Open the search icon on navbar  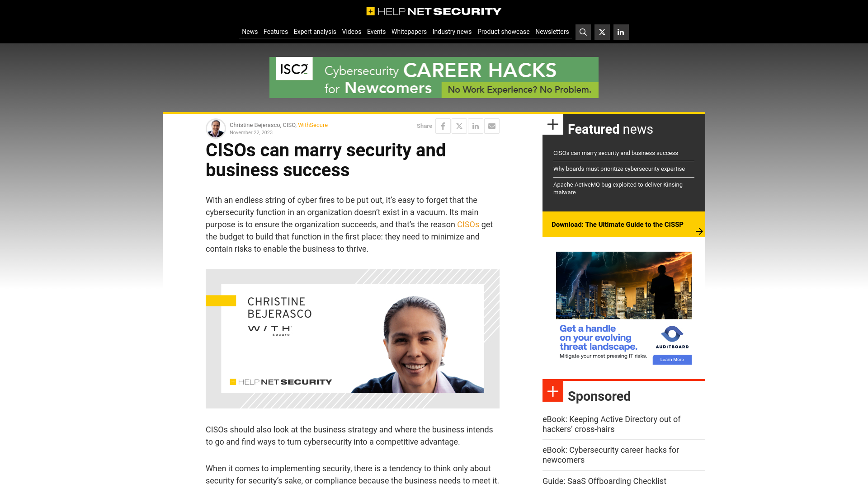(x=583, y=32)
